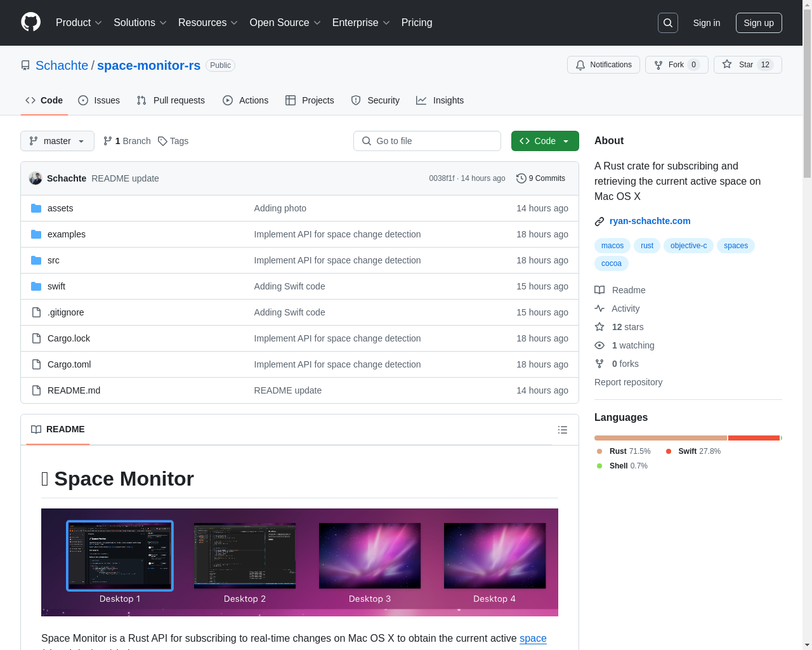
Task: Open the ryan-schachte.com link
Action: pos(650,221)
